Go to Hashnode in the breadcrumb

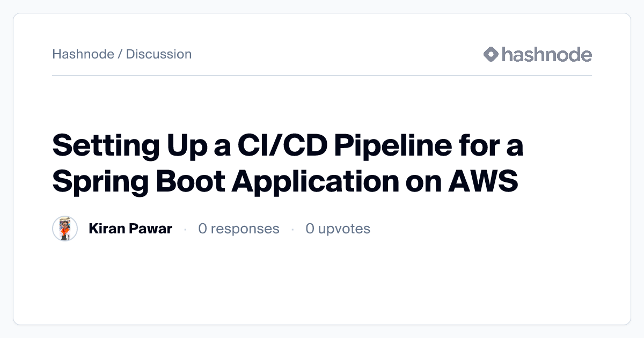[x=83, y=54]
